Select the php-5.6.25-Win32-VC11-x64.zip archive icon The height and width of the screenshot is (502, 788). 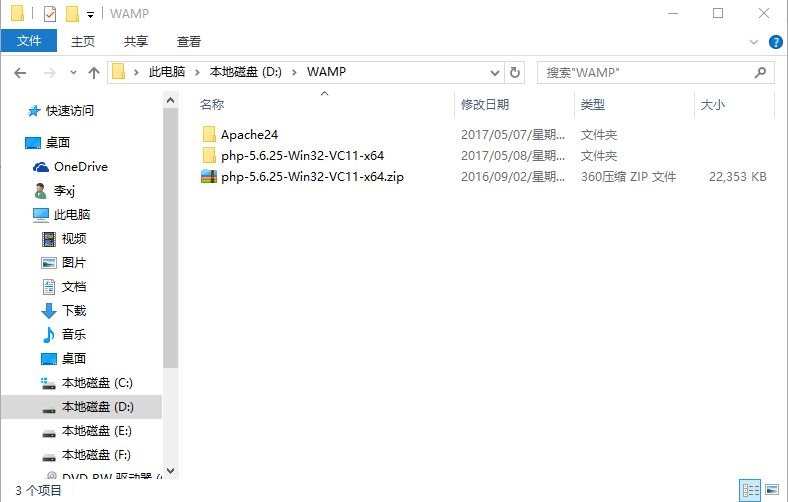coord(209,176)
